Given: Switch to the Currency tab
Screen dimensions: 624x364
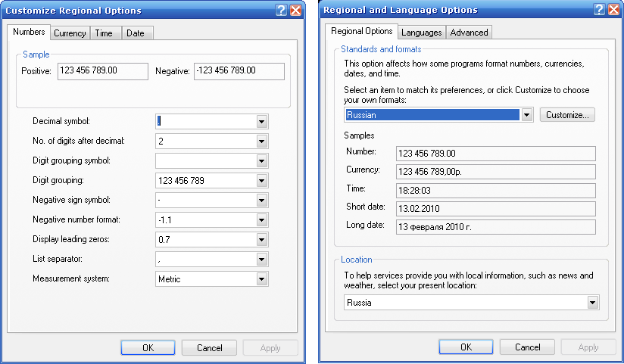Looking at the screenshot, I should pos(70,33).
